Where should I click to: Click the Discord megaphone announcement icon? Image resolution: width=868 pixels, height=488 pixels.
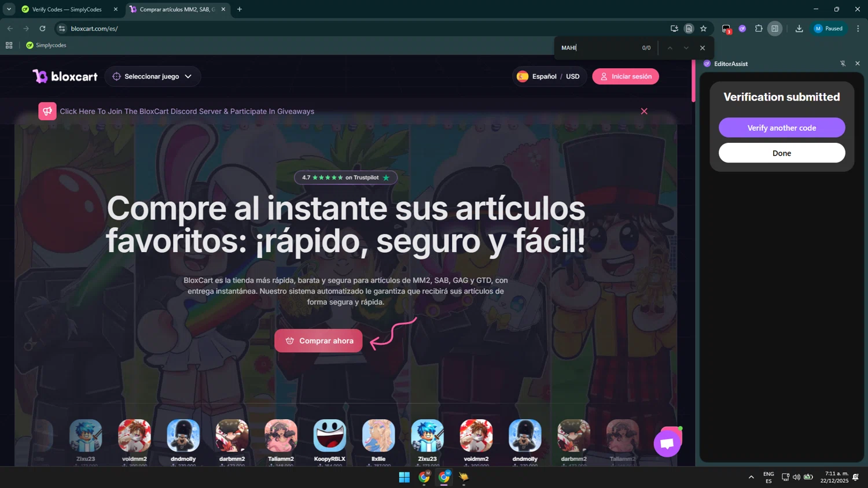(x=47, y=111)
